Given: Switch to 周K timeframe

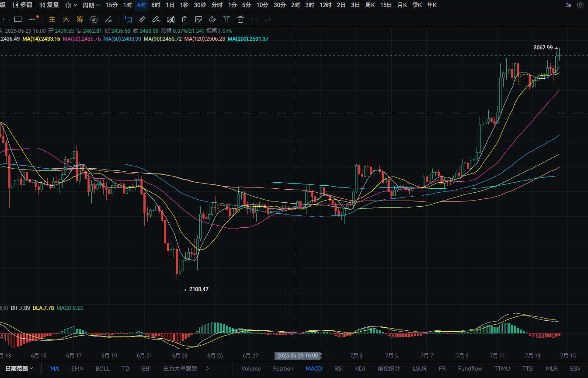Looking at the screenshot, I should [x=370, y=5].
